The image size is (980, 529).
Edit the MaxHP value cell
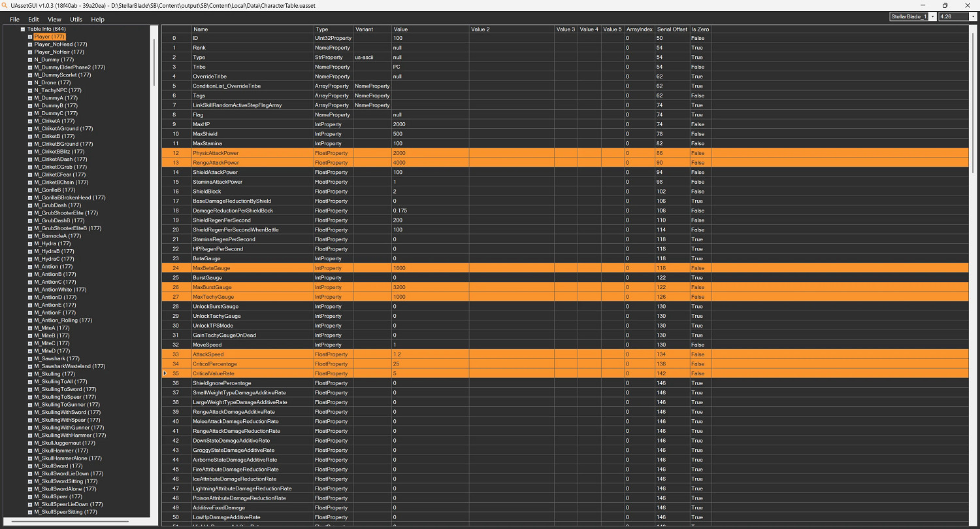(429, 124)
